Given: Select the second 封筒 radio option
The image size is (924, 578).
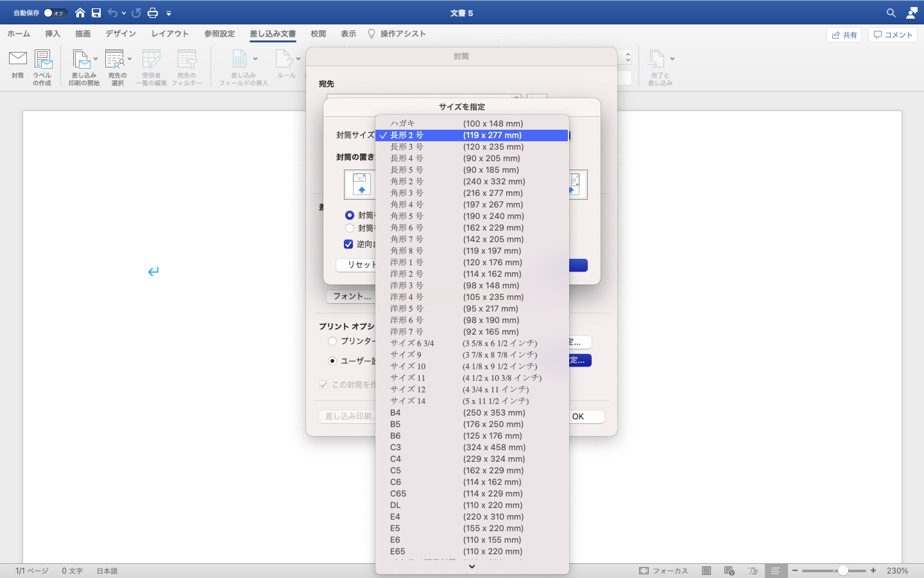Looking at the screenshot, I should (x=350, y=228).
